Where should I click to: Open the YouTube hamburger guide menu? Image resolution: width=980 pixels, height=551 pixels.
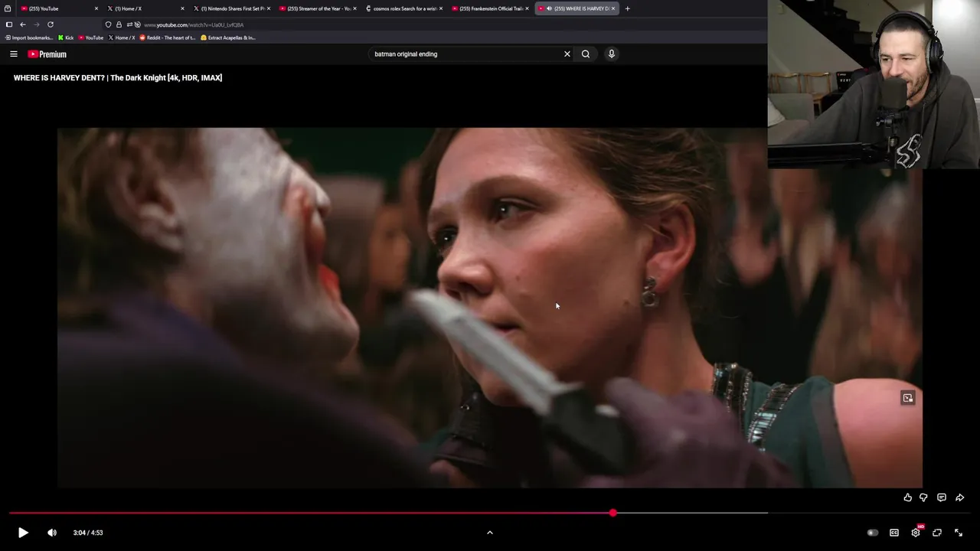coord(14,54)
